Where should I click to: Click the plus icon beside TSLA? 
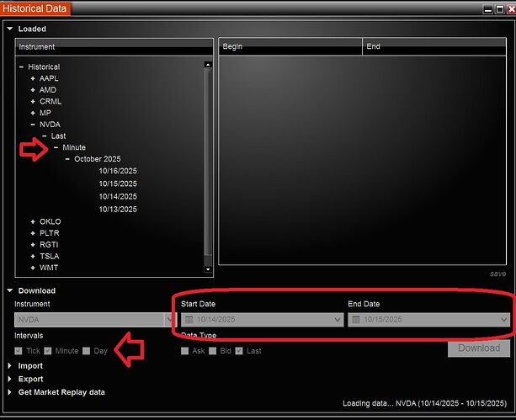coord(33,256)
